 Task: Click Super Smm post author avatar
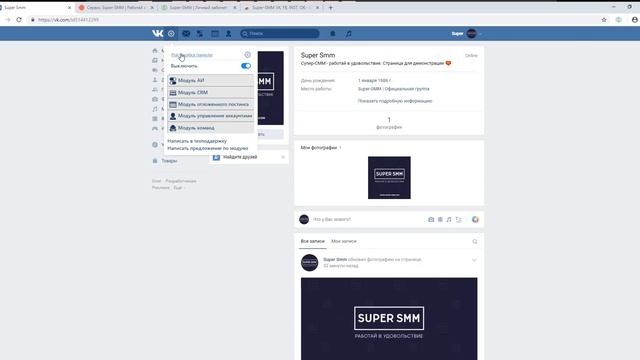click(x=309, y=262)
